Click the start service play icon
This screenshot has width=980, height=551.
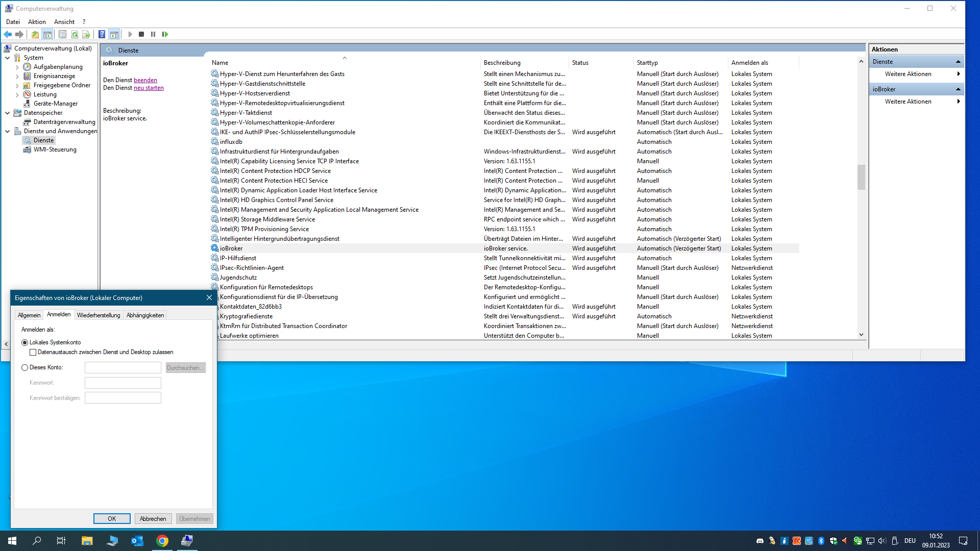(x=130, y=34)
